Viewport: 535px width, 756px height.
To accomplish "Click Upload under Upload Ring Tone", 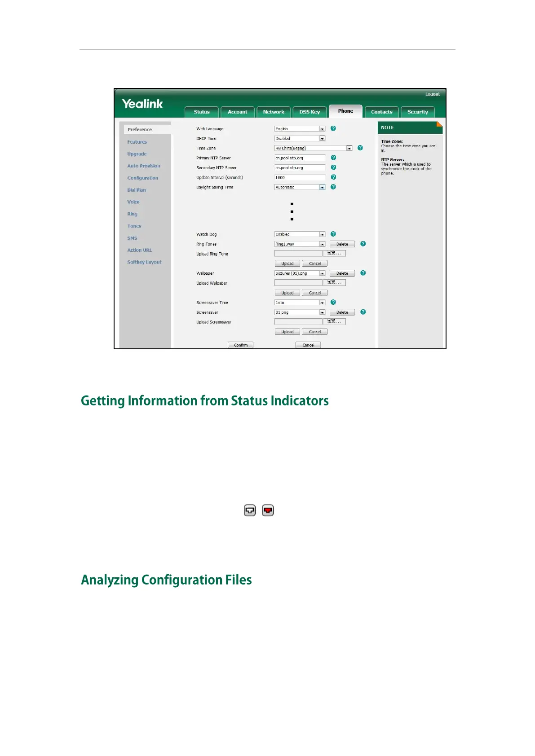I will coord(287,264).
